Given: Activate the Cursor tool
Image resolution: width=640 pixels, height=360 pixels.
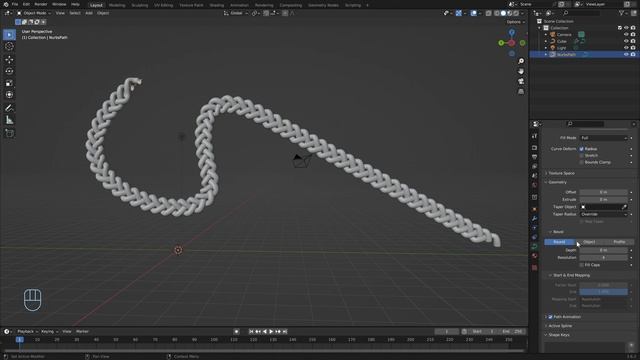Looking at the screenshot, I should click(9, 47).
